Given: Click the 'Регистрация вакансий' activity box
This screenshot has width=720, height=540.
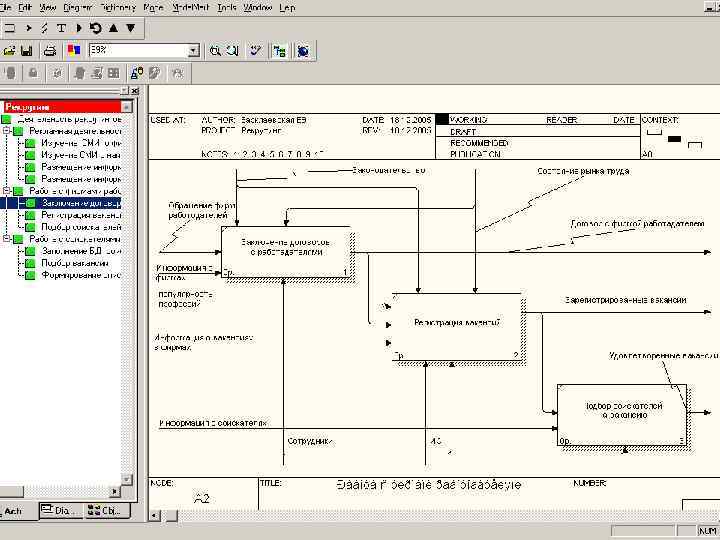Looking at the screenshot, I should pos(456,323).
